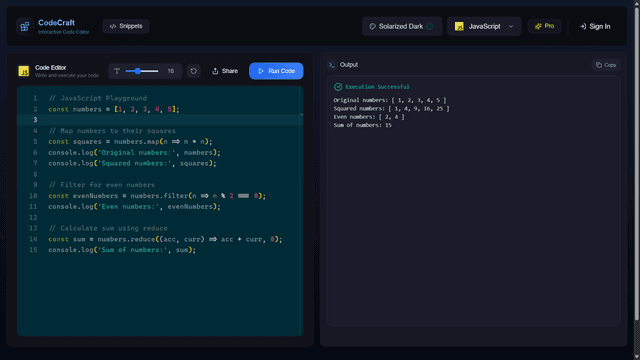Click line number 10 in the gutter
The image size is (640, 360).
click(33, 196)
